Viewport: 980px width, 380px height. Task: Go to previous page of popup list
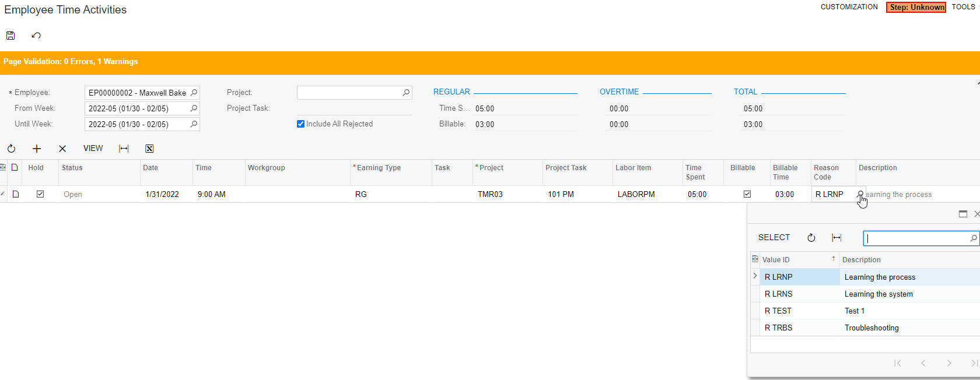pyautogui.click(x=923, y=363)
